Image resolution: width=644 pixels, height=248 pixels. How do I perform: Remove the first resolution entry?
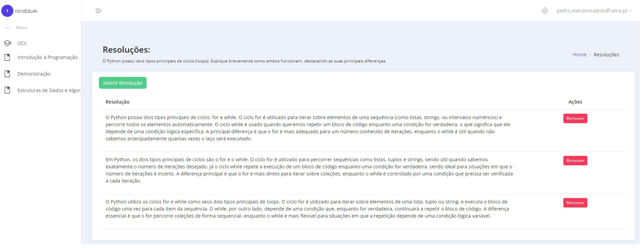click(575, 118)
